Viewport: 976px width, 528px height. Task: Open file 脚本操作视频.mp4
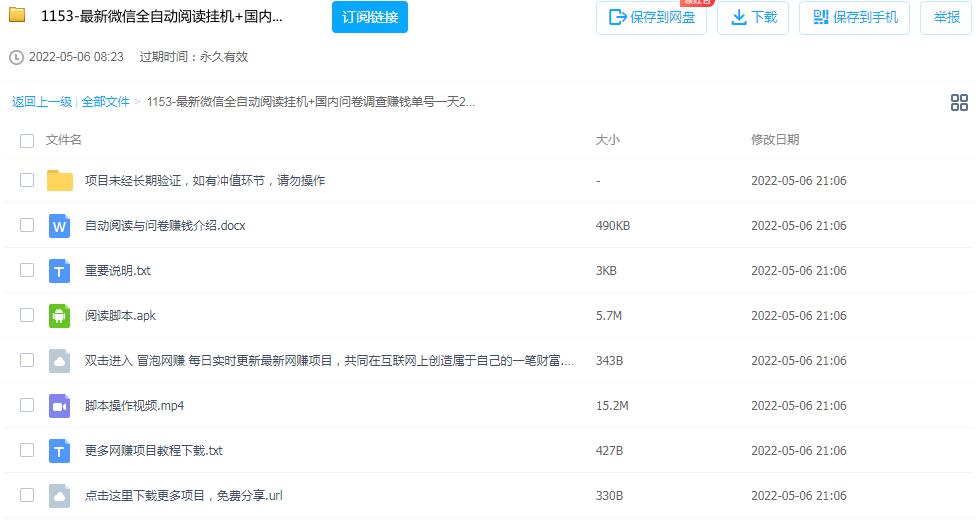(x=134, y=406)
